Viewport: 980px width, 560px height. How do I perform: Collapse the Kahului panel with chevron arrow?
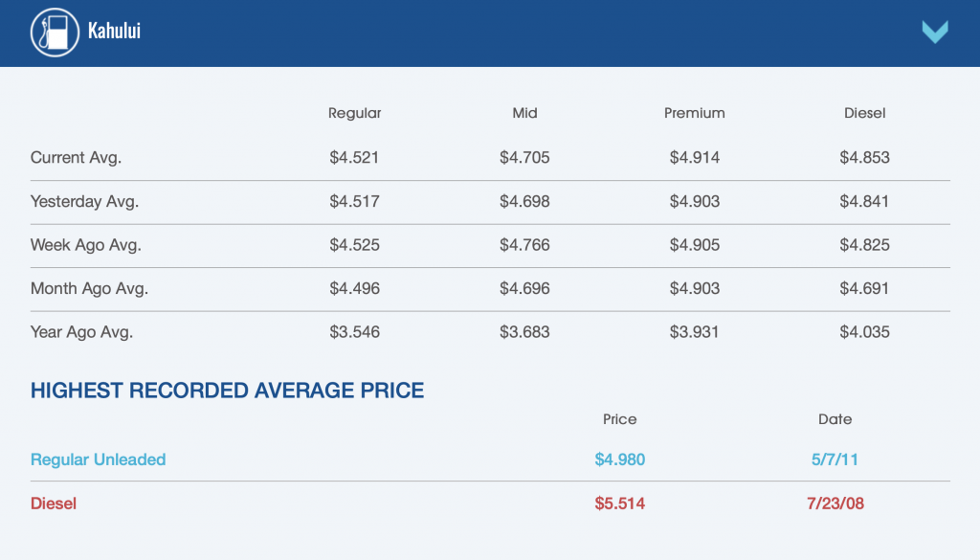point(934,33)
